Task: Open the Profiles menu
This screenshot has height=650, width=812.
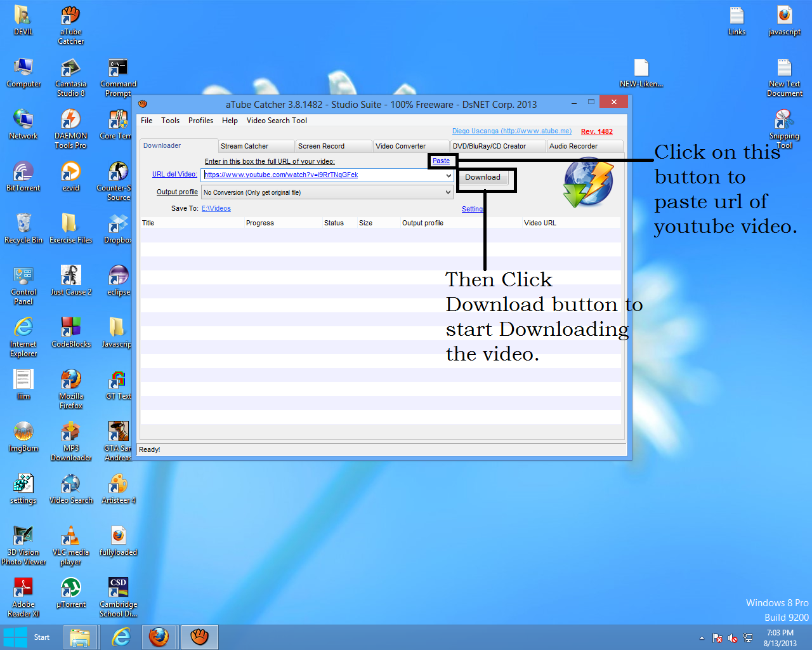Action: pos(200,121)
